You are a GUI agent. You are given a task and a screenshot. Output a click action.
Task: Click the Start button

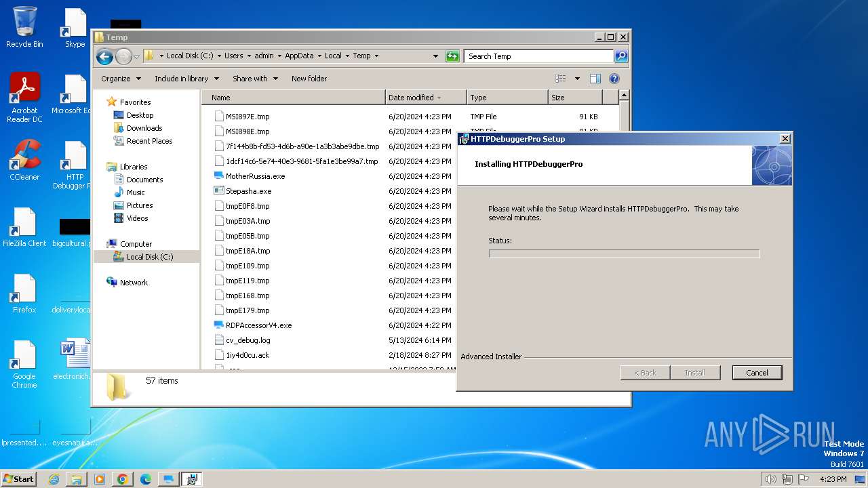[19, 479]
